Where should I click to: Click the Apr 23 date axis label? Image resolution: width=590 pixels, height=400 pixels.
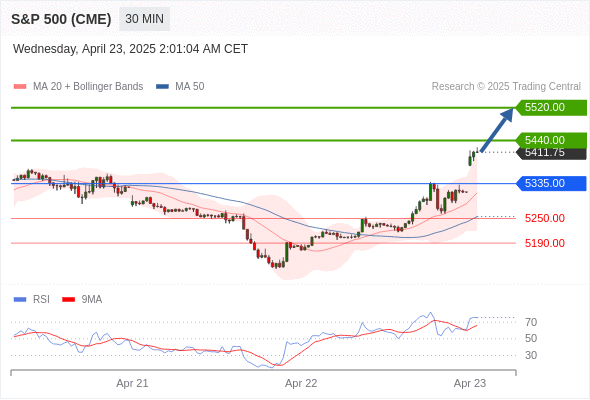[x=470, y=383]
